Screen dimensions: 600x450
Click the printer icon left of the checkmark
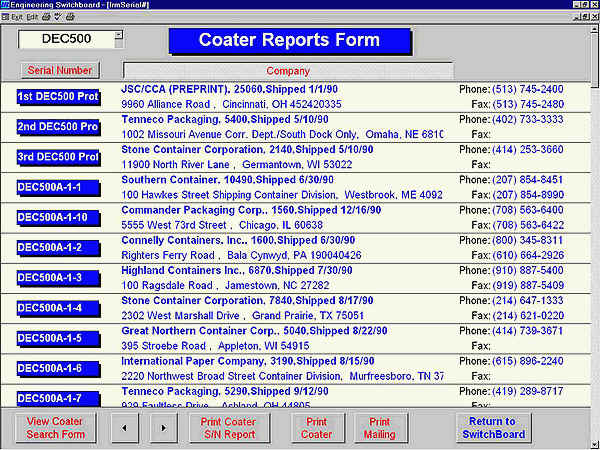coord(46,17)
